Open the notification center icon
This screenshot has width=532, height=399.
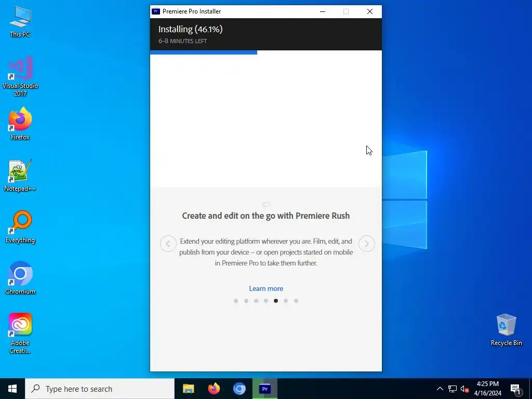[515, 389]
